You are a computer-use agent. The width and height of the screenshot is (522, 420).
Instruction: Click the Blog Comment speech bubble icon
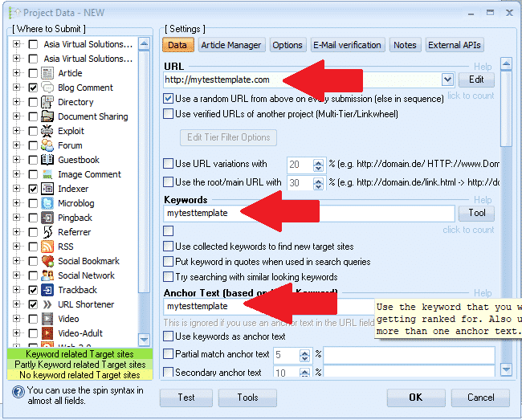(47, 88)
